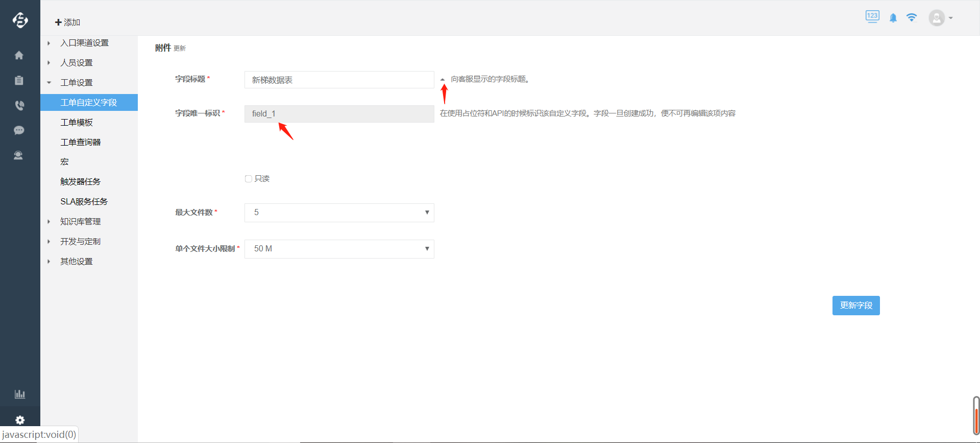Click the notification bell icon
The image size is (980, 443).
point(893,18)
